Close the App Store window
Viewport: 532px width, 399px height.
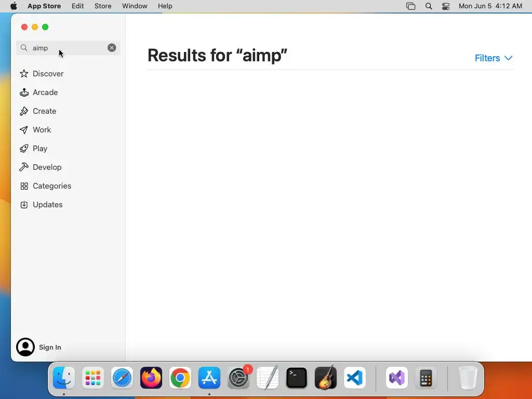[24, 27]
